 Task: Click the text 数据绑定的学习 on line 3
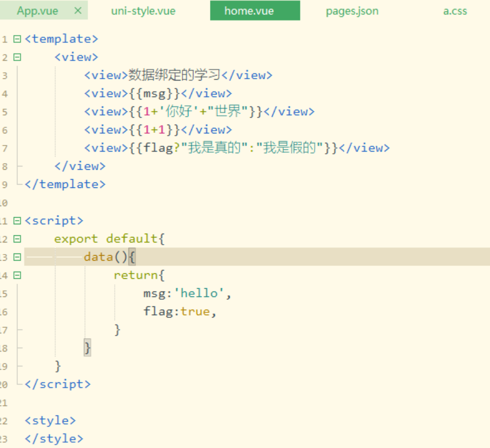click(174, 75)
